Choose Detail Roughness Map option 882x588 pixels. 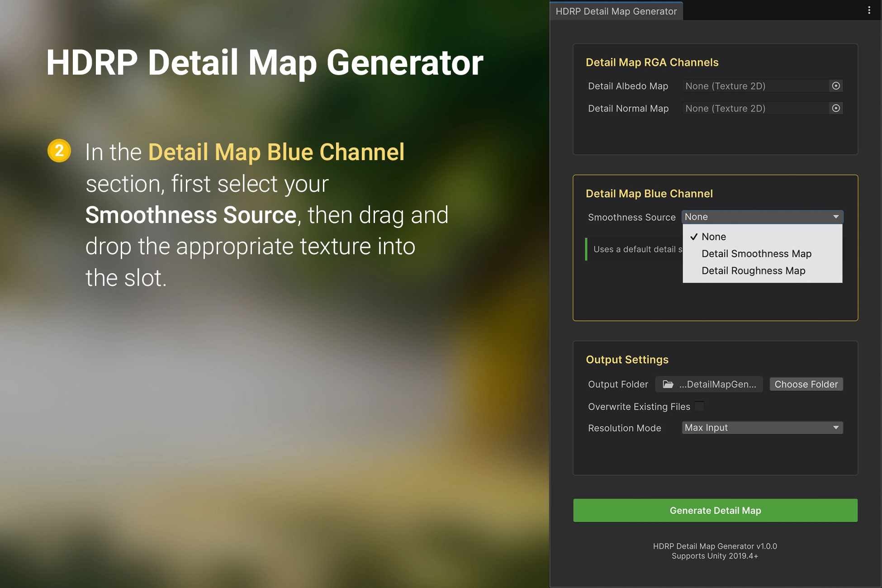tap(753, 271)
